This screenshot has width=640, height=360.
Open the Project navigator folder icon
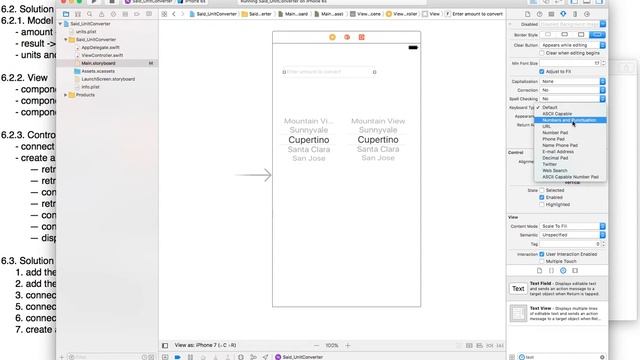click(66, 14)
